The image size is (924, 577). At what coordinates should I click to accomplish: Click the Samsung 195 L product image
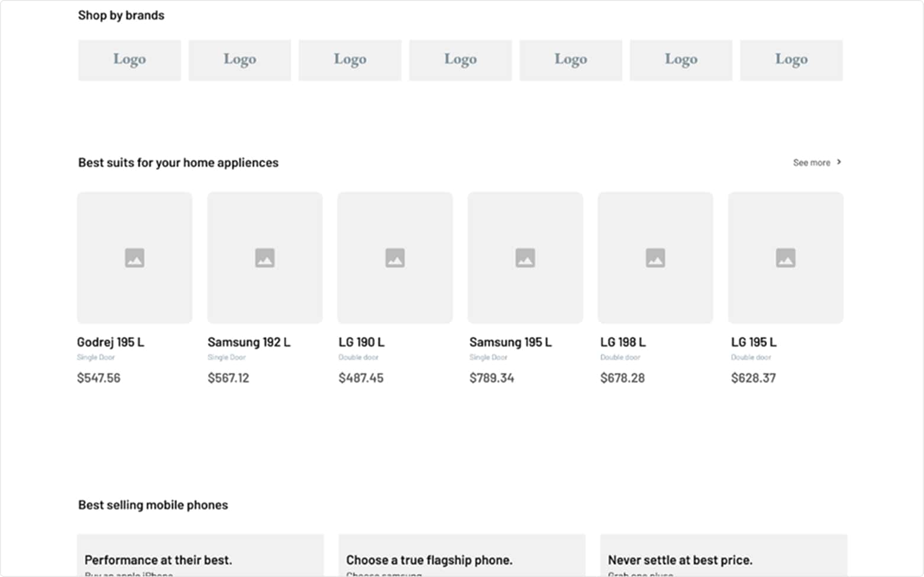525,257
